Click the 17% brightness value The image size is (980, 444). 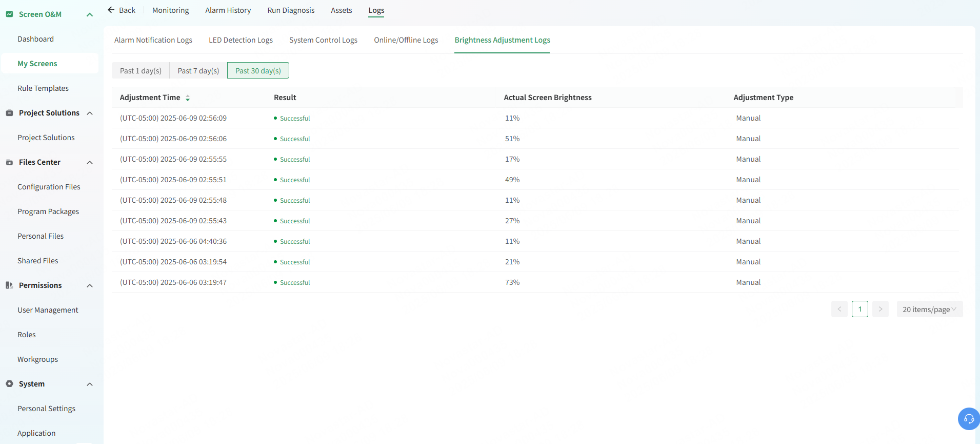pyautogui.click(x=512, y=159)
